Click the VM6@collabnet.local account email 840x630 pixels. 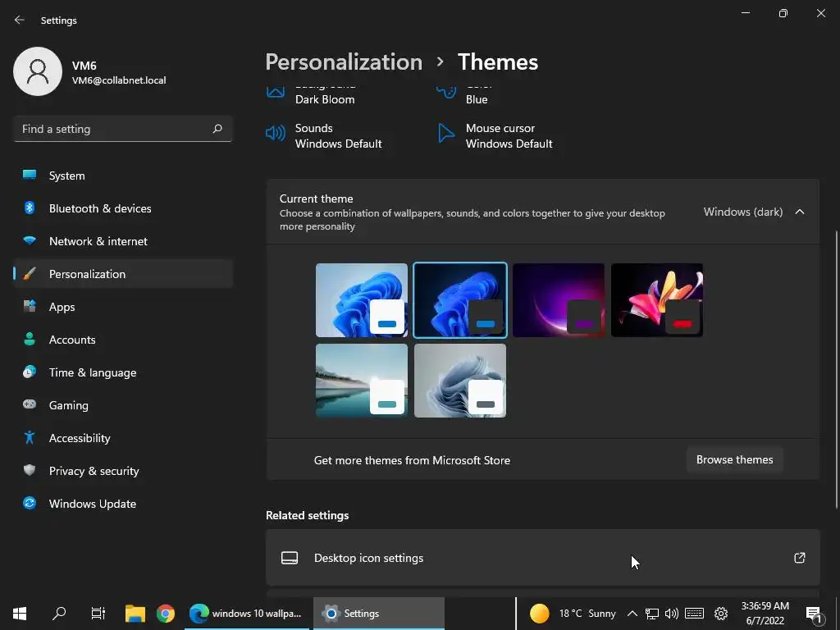(119, 80)
